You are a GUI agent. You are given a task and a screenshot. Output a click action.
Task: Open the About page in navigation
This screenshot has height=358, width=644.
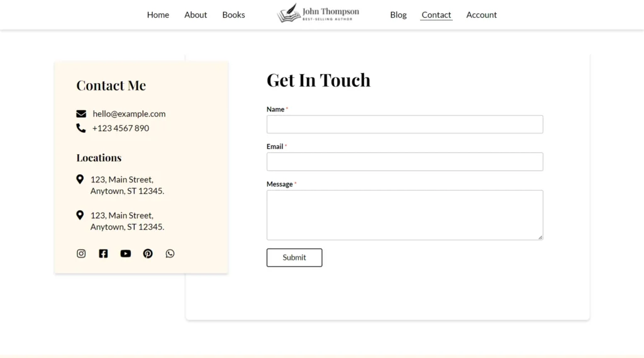[x=196, y=14]
